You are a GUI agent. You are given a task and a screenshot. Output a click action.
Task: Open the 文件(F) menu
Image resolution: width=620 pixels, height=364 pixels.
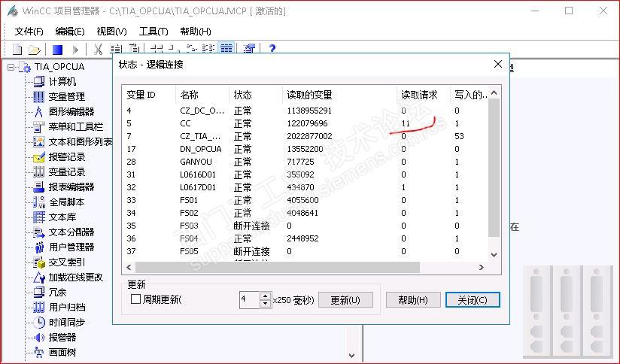coord(29,32)
